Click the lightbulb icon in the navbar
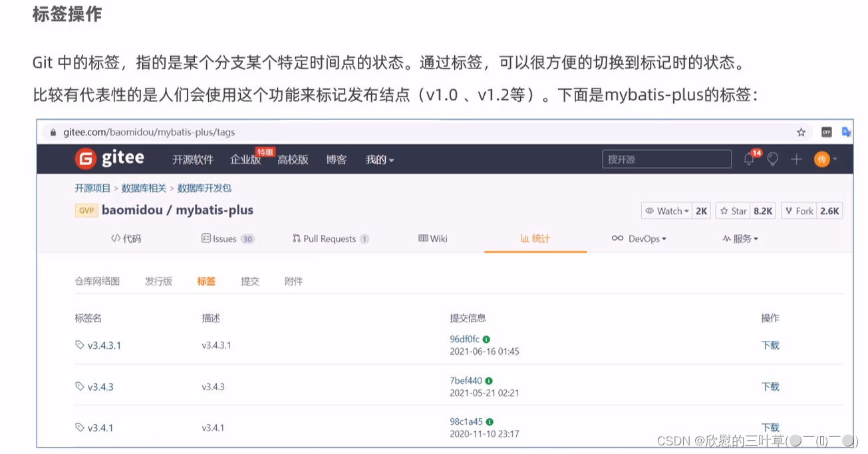Image resolution: width=868 pixels, height=454 pixels. [772, 159]
